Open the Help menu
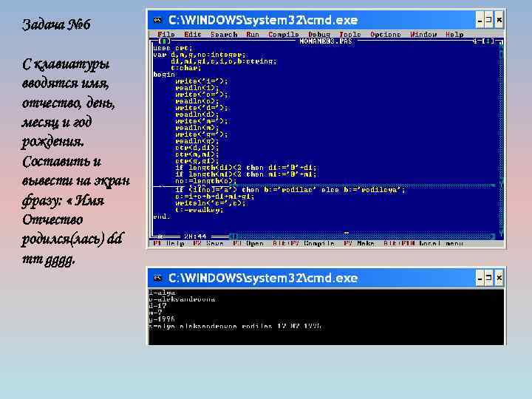Viewport: 532px width, 399px height. click(x=454, y=34)
